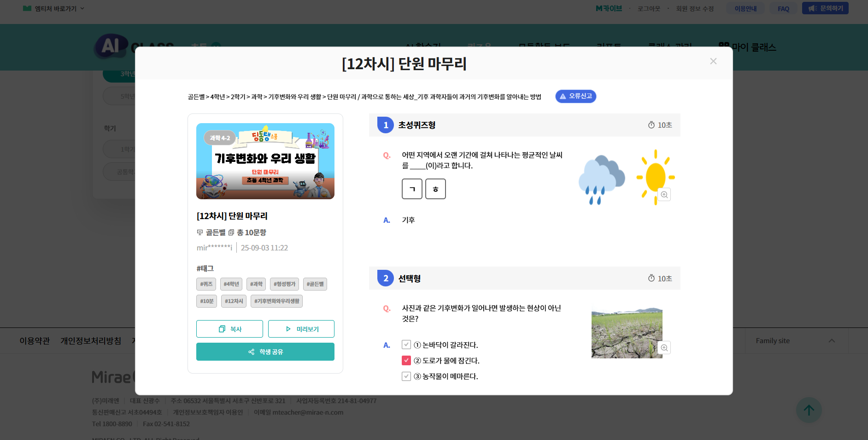Open the FAQ menu item

click(783, 9)
